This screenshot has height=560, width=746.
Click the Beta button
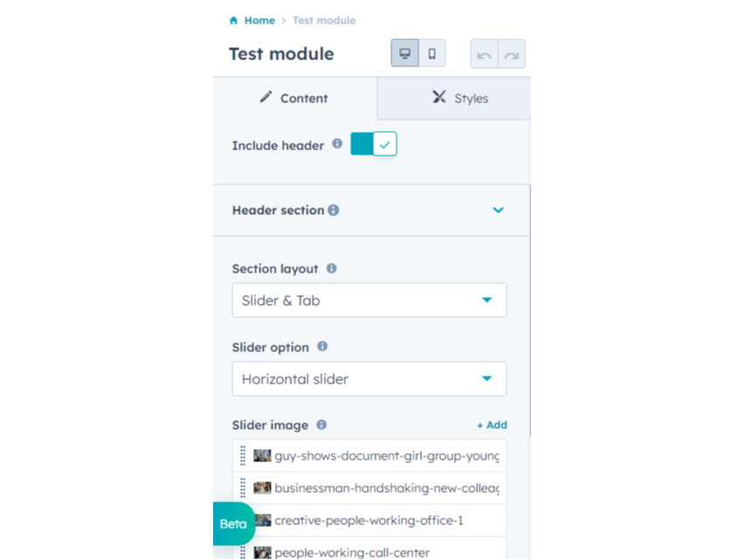(x=232, y=524)
